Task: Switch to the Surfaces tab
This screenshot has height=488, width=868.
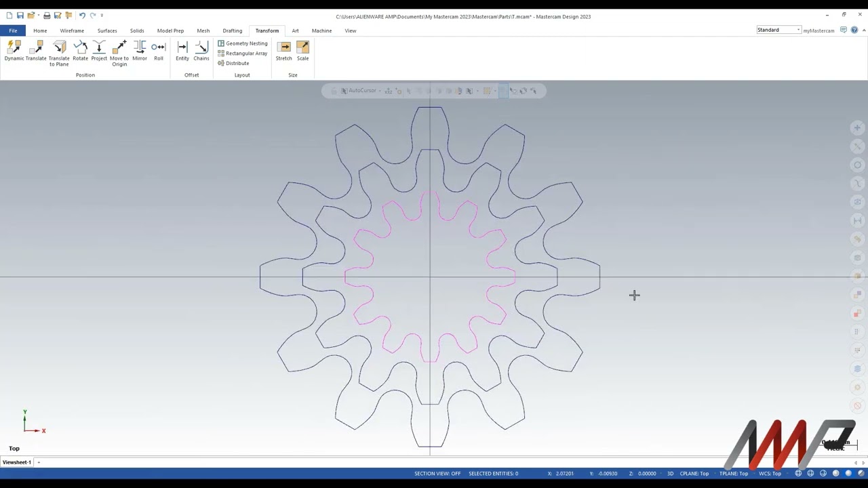Action: point(107,30)
